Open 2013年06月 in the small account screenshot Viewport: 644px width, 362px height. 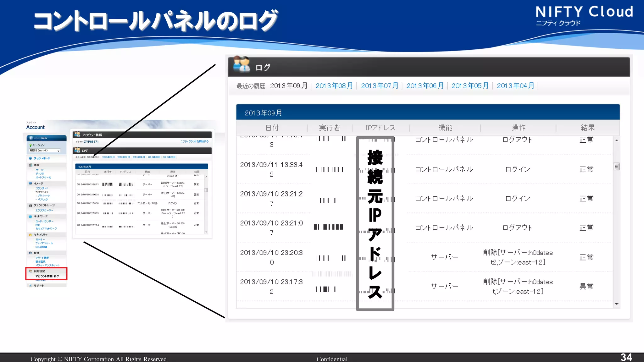139,157
